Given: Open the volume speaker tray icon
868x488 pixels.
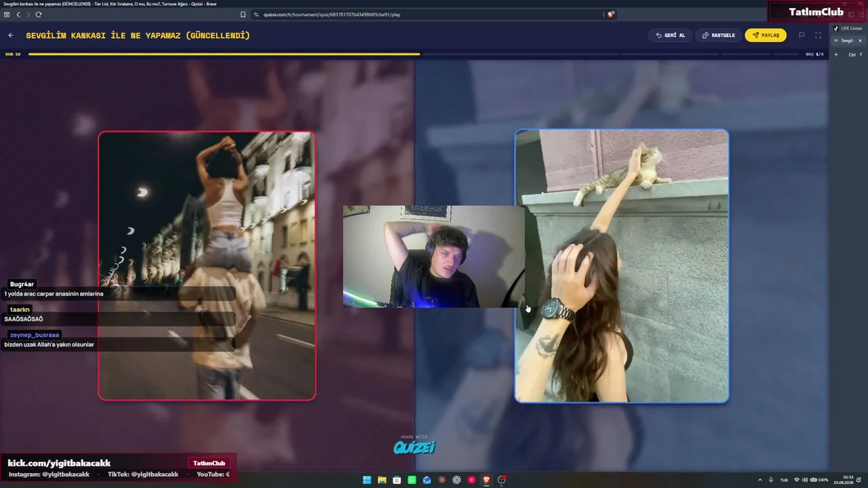Looking at the screenshot, I should (x=805, y=480).
